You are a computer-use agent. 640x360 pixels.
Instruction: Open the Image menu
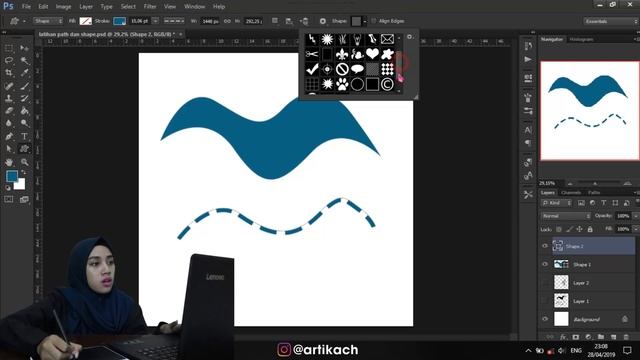click(x=63, y=7)
